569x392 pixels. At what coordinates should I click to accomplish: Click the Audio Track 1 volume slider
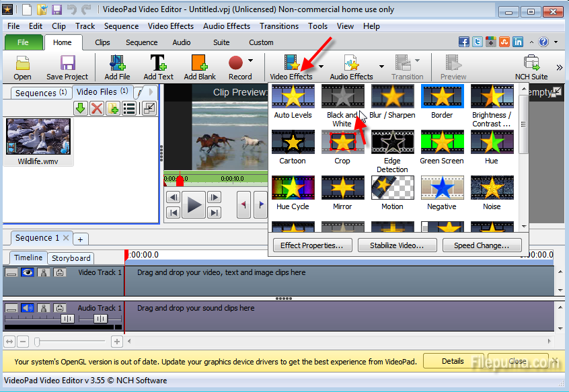[x=67, y=319]
